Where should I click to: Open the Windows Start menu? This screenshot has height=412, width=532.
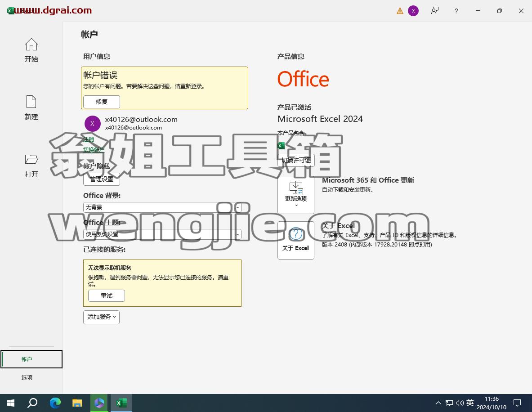[x=10, y=403]
